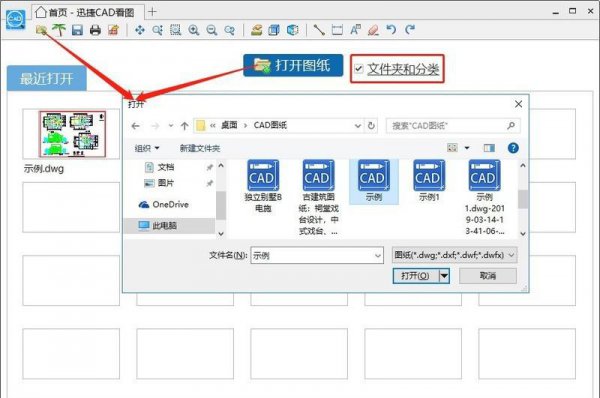Toggle the 文件夹和分类 checkbox
The height and width of the screenshot is (398, 600).
[x=359, y=69]
